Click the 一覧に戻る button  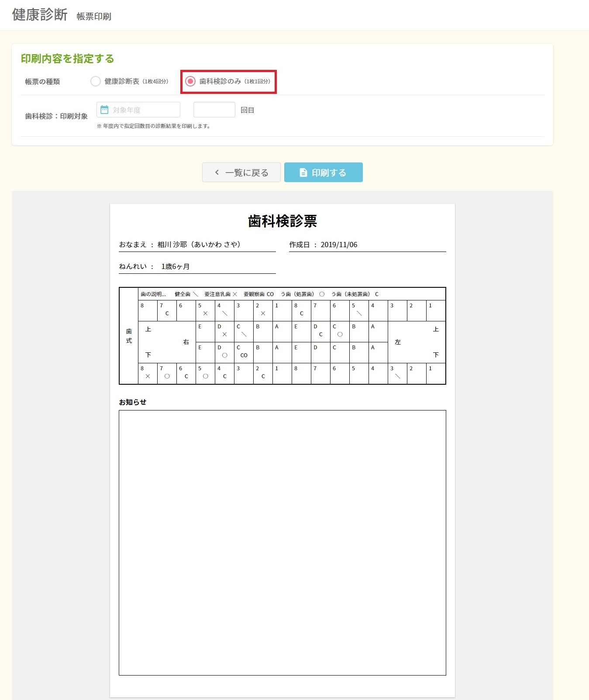point(241,172)
